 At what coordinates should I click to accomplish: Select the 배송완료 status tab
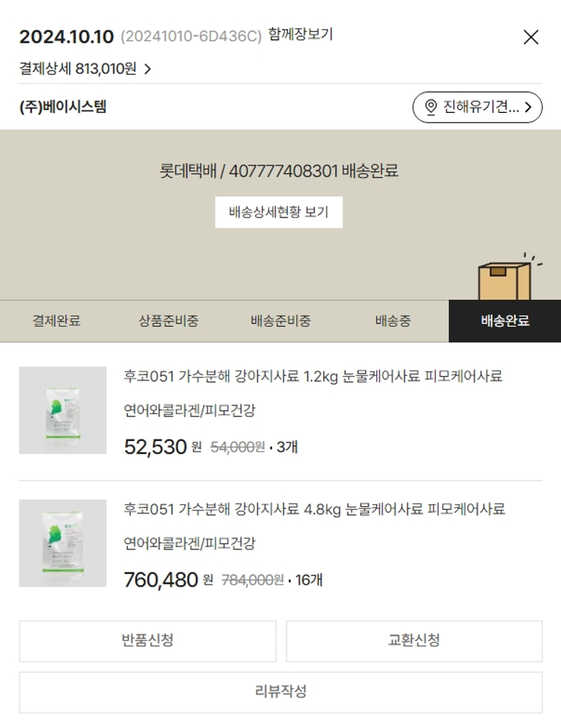pyautogui.click(x=505, y=321)
